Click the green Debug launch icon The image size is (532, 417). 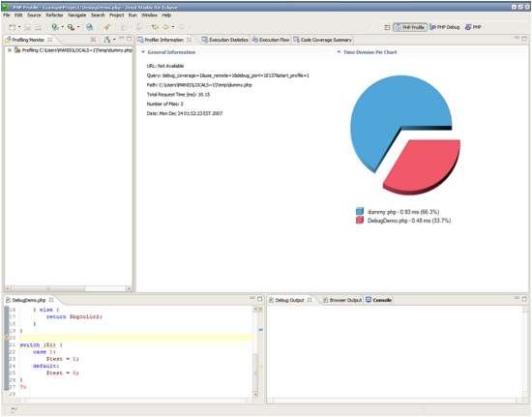tap(54, 27)
